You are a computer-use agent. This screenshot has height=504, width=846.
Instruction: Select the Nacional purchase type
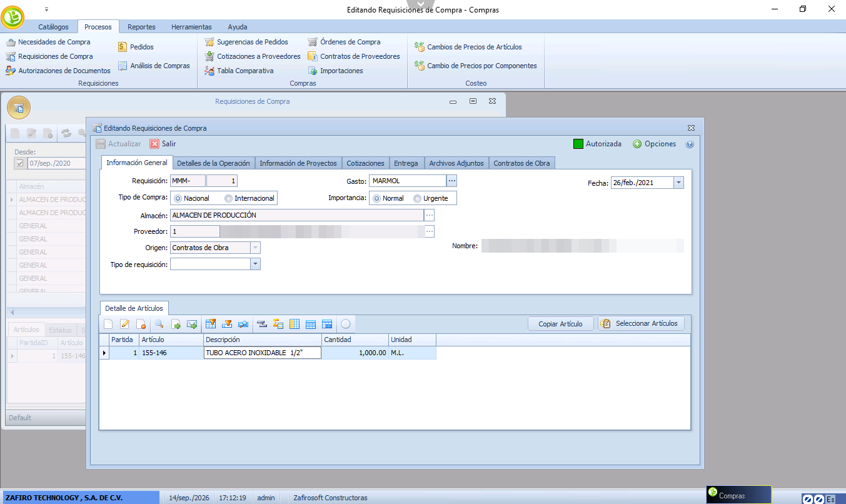point(191,198)
